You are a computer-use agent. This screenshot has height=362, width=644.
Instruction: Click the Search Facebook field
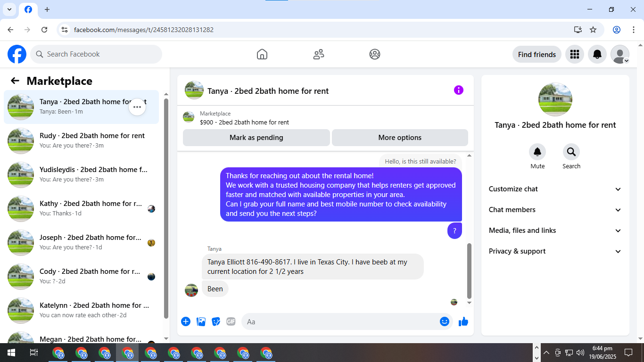(96, 54)
